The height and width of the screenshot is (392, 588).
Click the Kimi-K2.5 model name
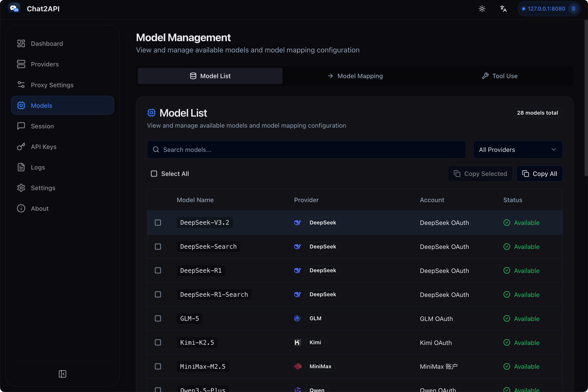pos(197,343)
